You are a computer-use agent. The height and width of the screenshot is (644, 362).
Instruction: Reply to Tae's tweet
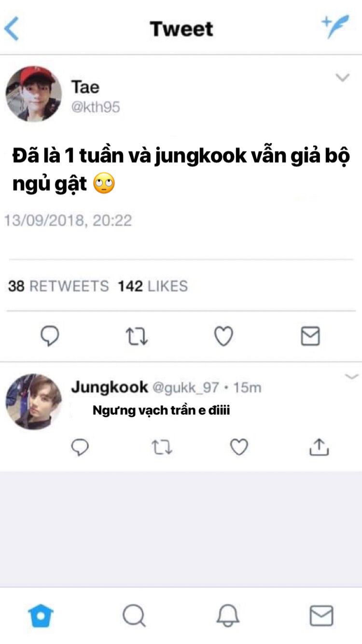pos(50,336)
